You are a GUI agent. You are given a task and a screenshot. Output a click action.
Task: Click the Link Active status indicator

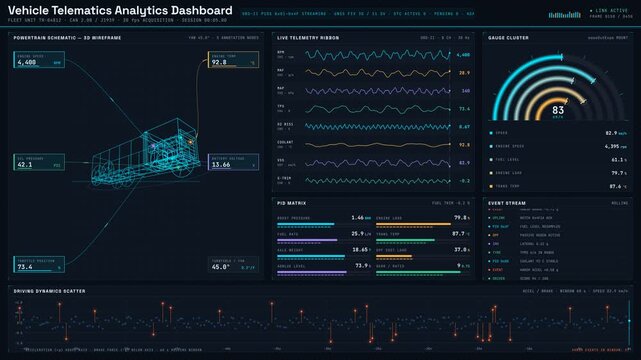point(609,11)
